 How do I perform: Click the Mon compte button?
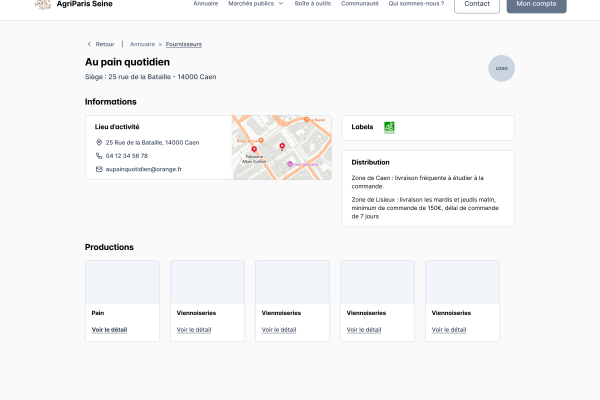[536, 4]
